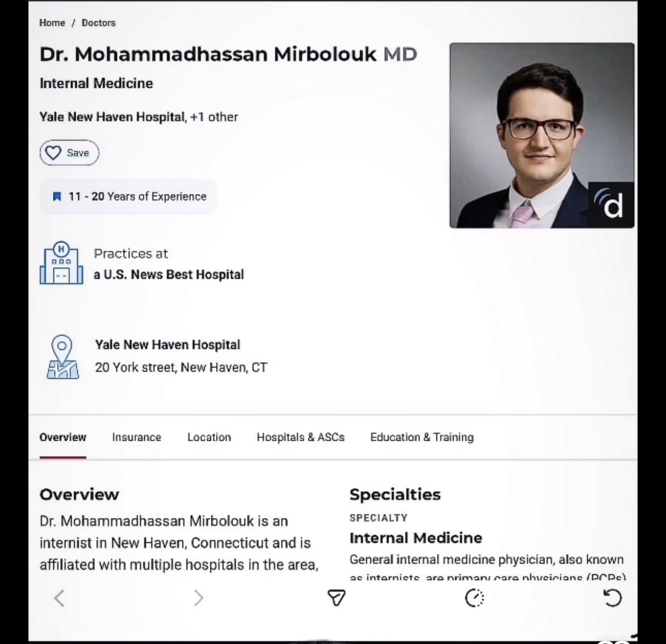Tap the paper plane share icon
Screen dimensions: 666x644
[x=336, y=598]
